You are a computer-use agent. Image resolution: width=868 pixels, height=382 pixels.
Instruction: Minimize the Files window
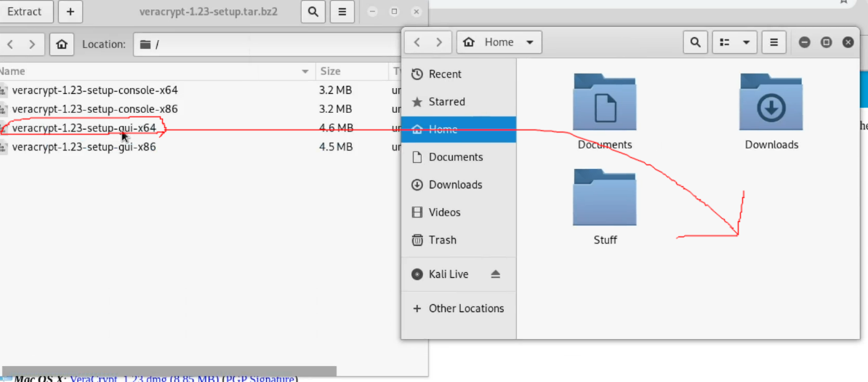click(805, 42)
